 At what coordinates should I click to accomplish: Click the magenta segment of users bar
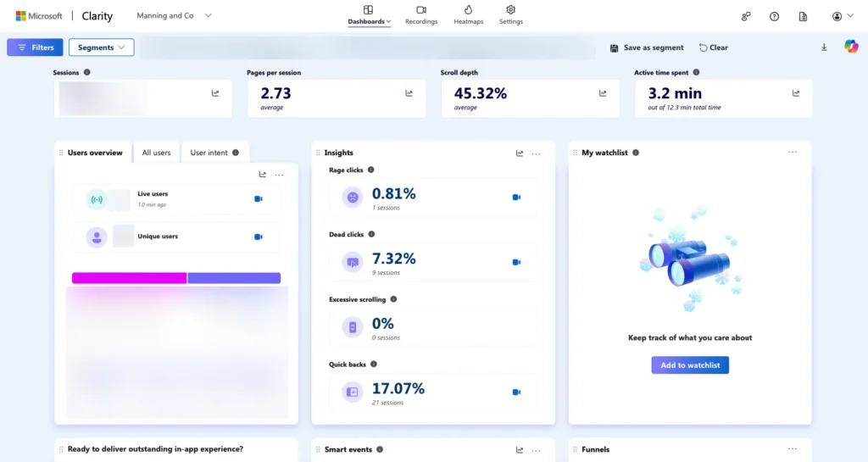(x=129, y=278)
